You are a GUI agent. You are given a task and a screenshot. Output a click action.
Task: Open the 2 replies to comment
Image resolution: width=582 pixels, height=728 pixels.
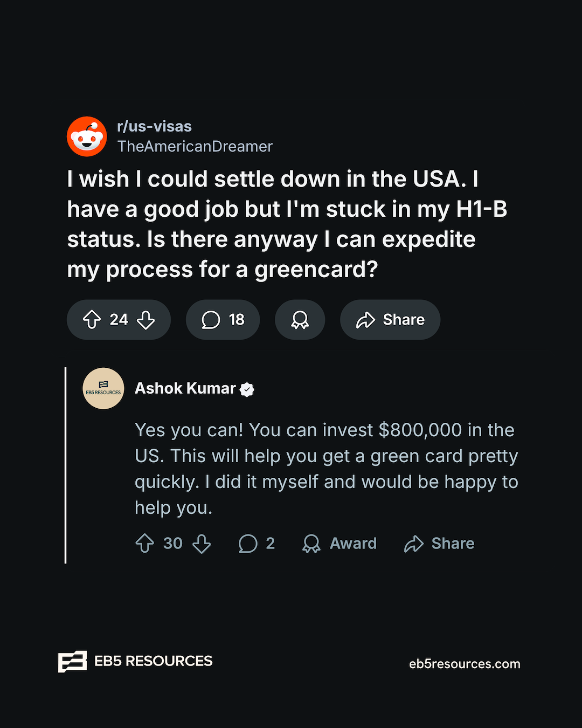[x=257, y=543]
